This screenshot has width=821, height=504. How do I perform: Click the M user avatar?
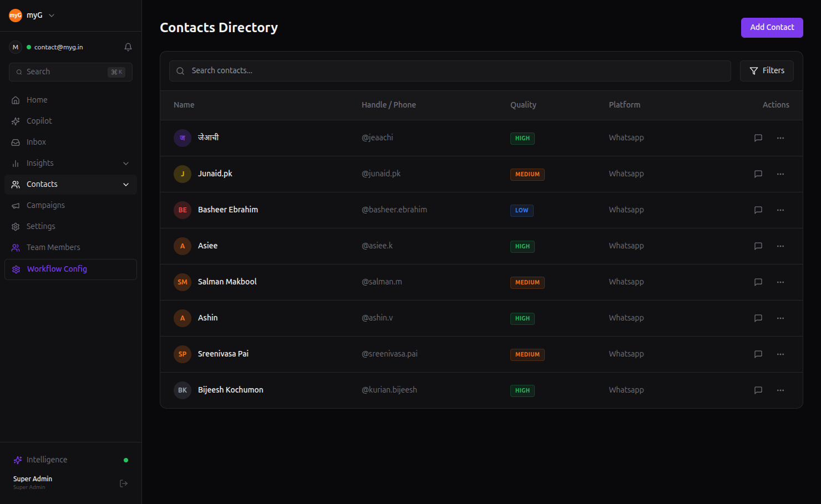(x=16, y=47)
